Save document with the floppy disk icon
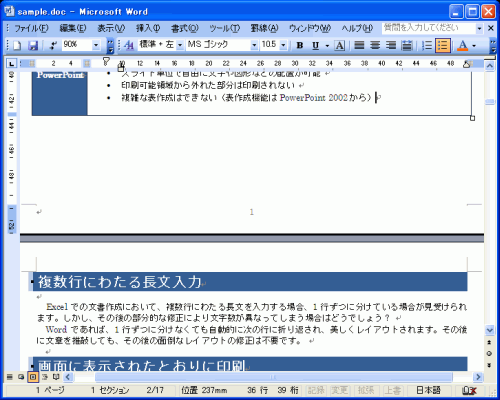Screen dimensions: 500x400 (33, 45)
